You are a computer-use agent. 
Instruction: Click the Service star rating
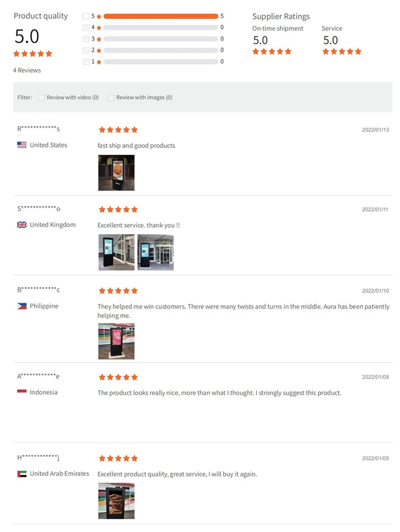click(342, 52)
